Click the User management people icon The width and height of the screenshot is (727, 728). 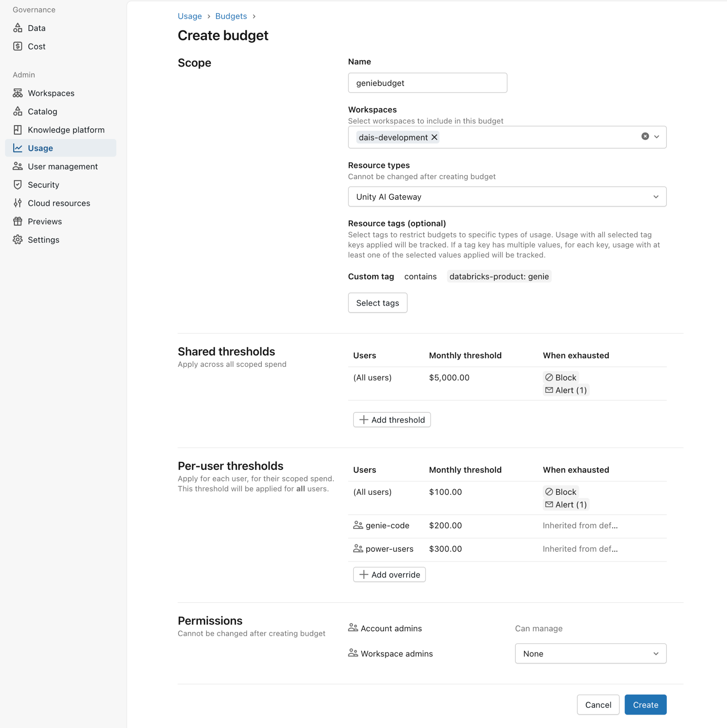point(18,166)
